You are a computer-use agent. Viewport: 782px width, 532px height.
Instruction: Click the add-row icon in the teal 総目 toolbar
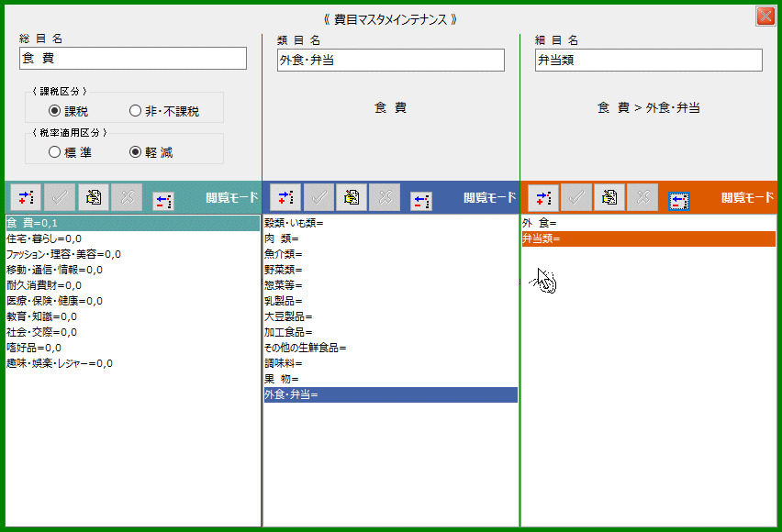point(26,197)
